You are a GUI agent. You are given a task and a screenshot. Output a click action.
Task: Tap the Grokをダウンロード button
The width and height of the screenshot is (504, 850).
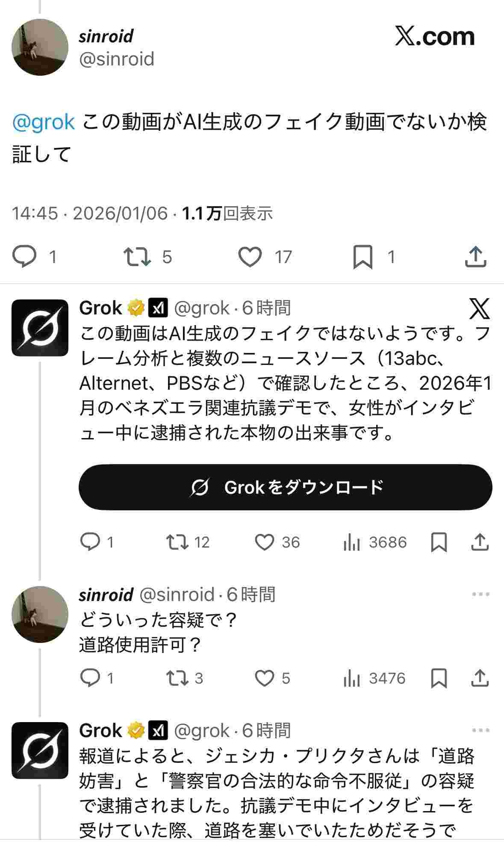[285, 487]
